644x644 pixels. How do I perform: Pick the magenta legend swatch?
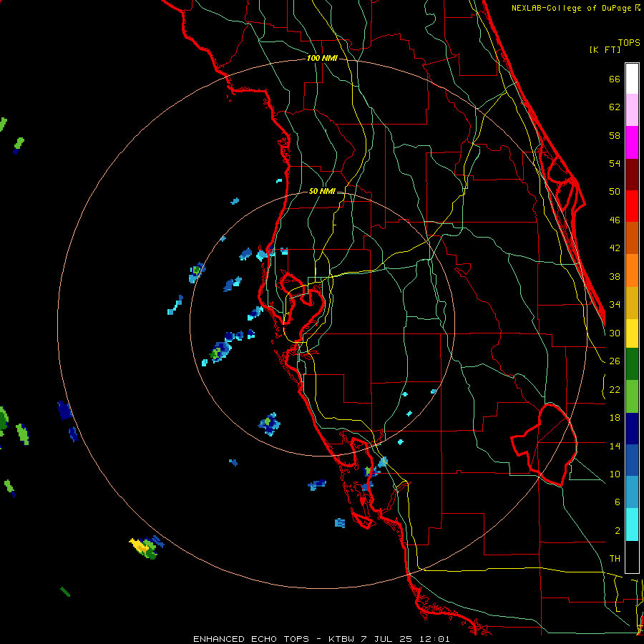click(x=632, y=142)
